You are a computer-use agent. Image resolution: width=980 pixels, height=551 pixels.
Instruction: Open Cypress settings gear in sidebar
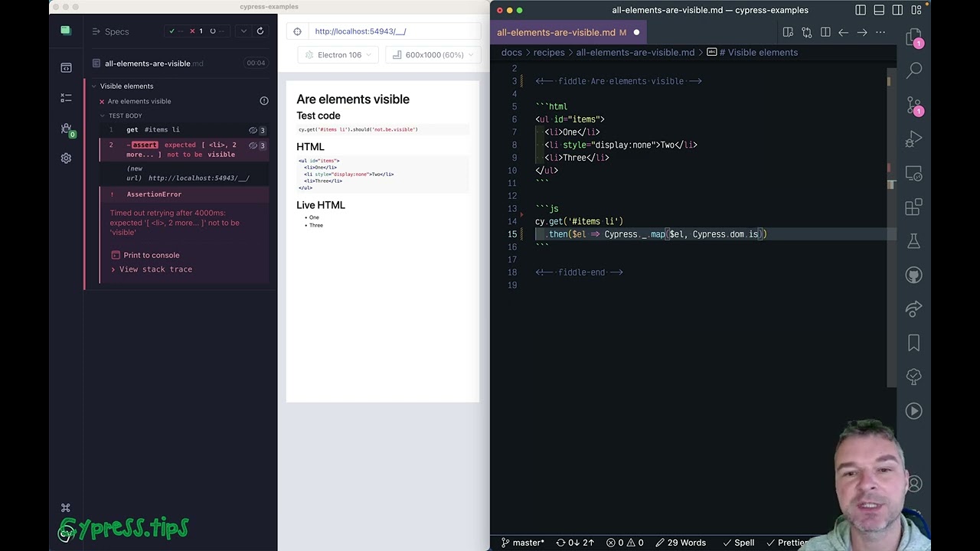(66, 158)
